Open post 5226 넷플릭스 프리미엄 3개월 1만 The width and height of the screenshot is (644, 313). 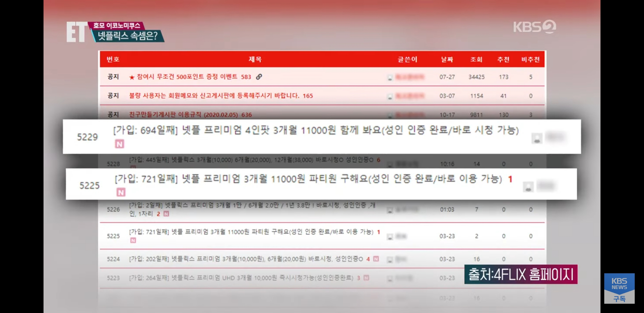coord(252,209)
